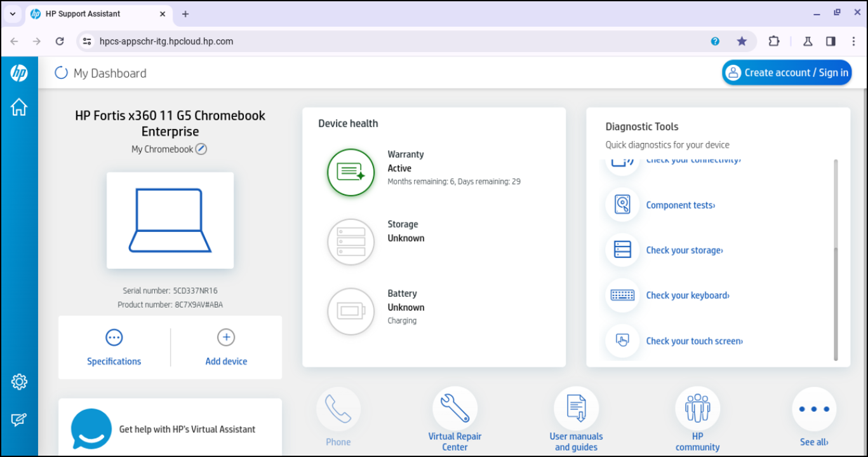
Task: Refresh the dashboard via the circular arrow
Action: (x=61, y=72)
